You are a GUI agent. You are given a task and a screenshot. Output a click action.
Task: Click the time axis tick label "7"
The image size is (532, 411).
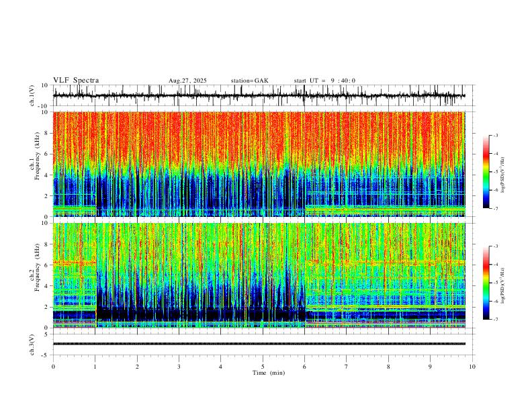pyautogui.click(x=347, y=367)
